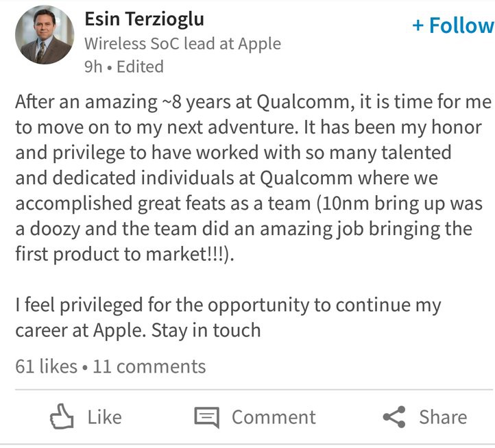Click the Share network icon
495x448 pixels.
click(394, 416)
